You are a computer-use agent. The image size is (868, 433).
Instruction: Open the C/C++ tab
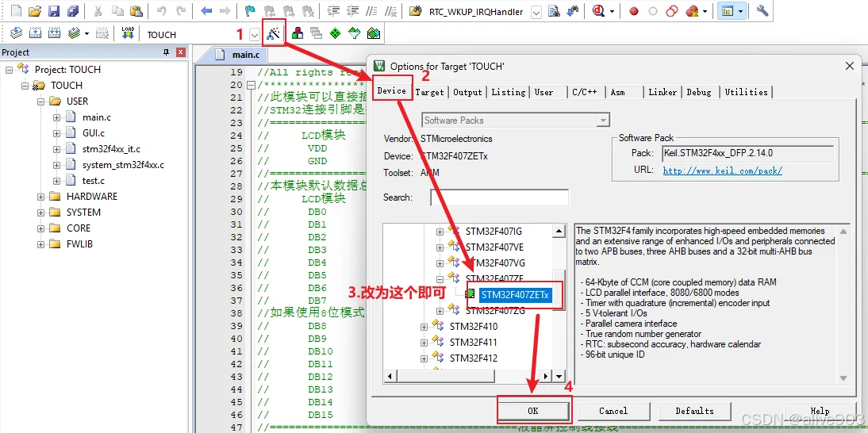pyautogui.click(x=585, y=92)
